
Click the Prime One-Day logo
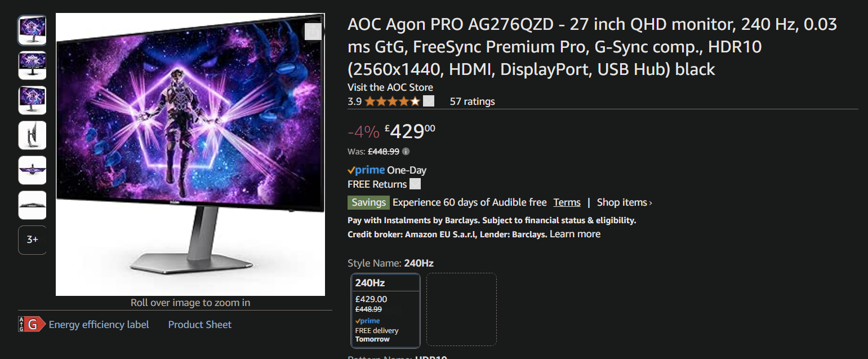tap(366, 170)
